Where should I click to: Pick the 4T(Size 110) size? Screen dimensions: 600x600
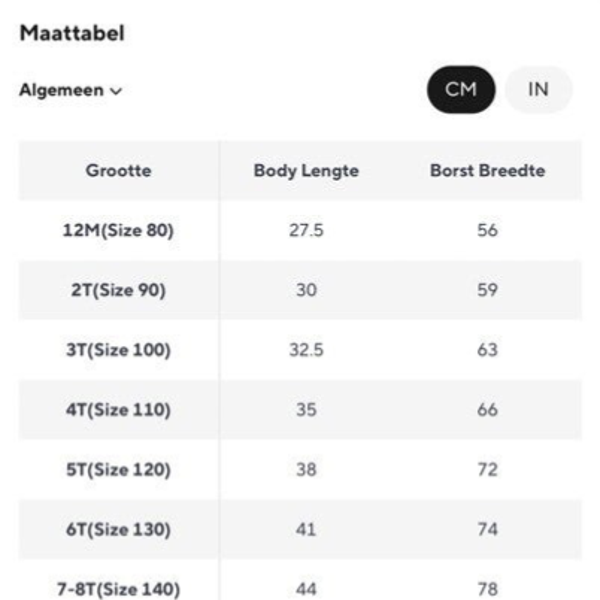coord(118,410)
